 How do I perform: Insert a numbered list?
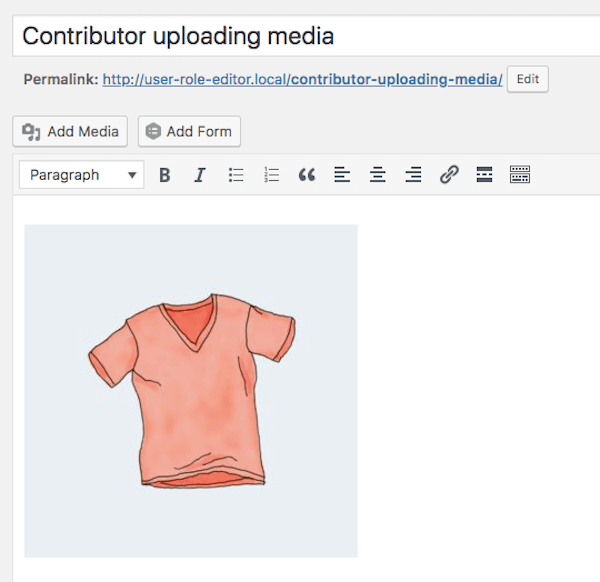point(271,175)
